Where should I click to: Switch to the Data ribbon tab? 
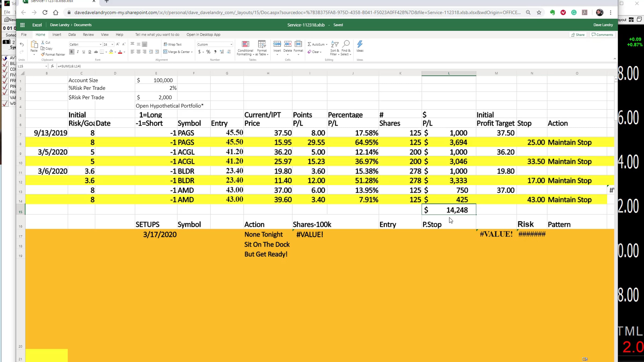tap(72, 35)
